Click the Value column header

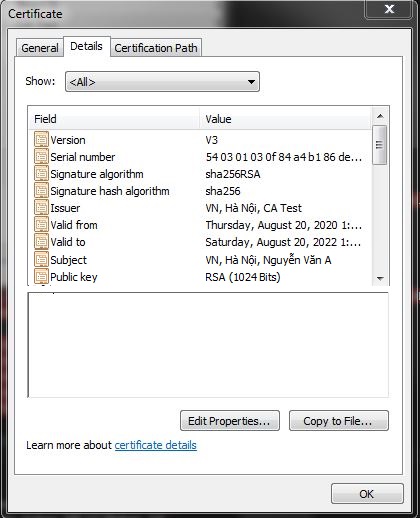285,119
